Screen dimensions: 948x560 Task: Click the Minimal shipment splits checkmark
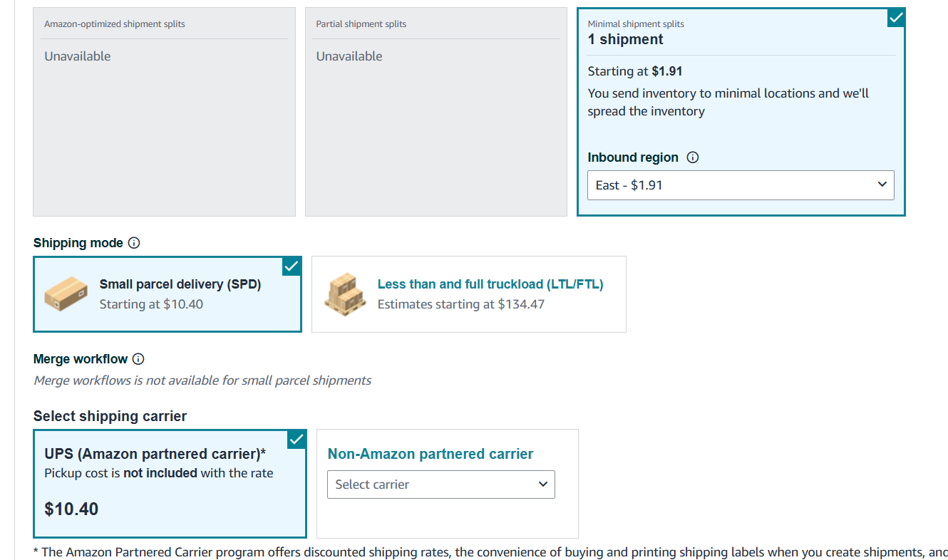click(x=896, y=18)
